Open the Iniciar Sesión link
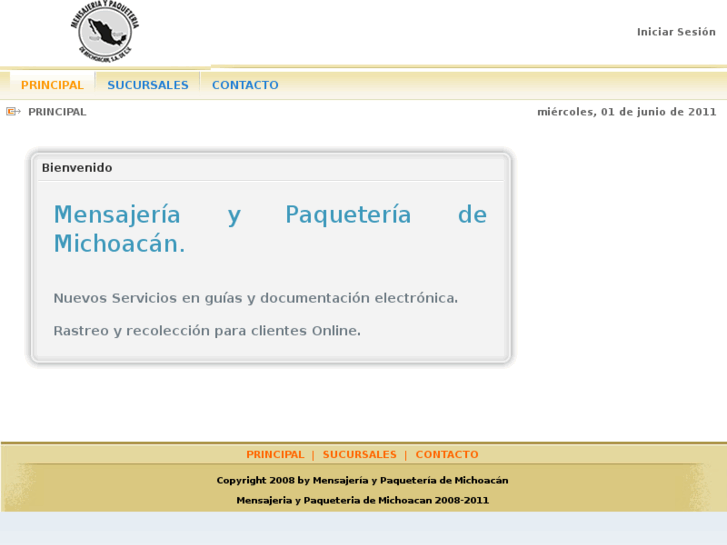 click(x=676, y=32)
